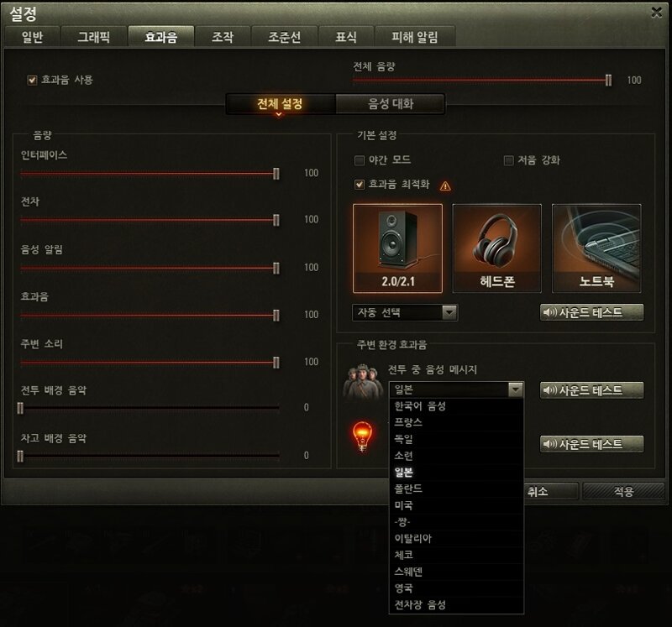
Task: Open the 음성 대화 sub-tab
Action: click(391, 103)
